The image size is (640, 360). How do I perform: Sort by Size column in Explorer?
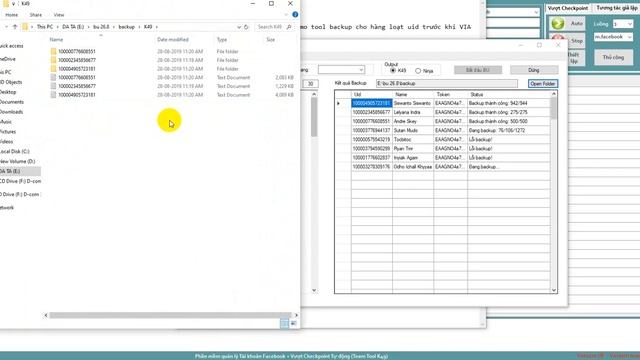click(x=271, y=40)
